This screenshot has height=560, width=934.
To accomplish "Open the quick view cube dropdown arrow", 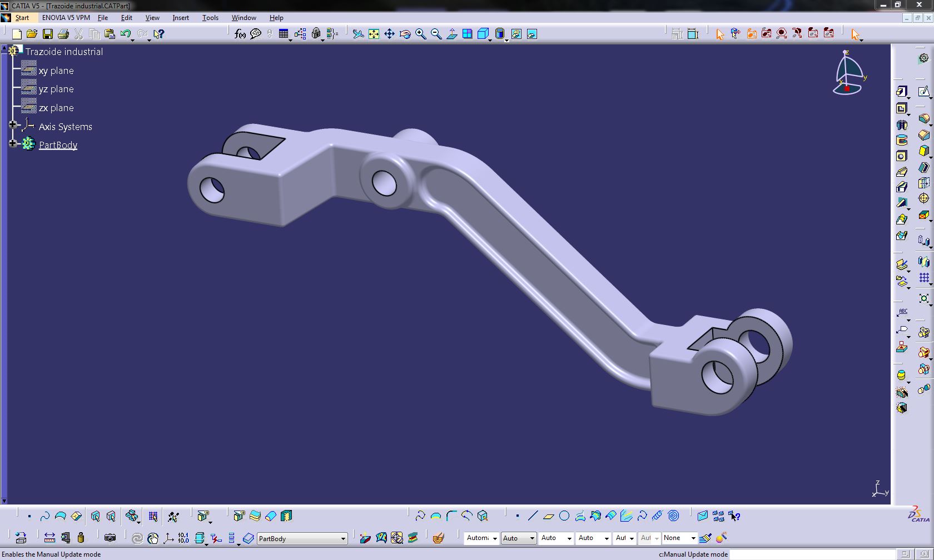I will (490, 41).
